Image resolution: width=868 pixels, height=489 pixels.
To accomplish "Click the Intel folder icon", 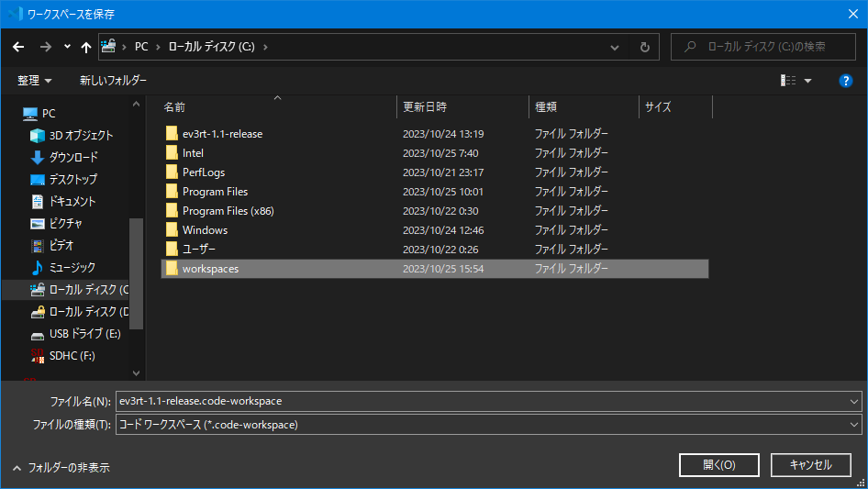I will click(172, 153).
